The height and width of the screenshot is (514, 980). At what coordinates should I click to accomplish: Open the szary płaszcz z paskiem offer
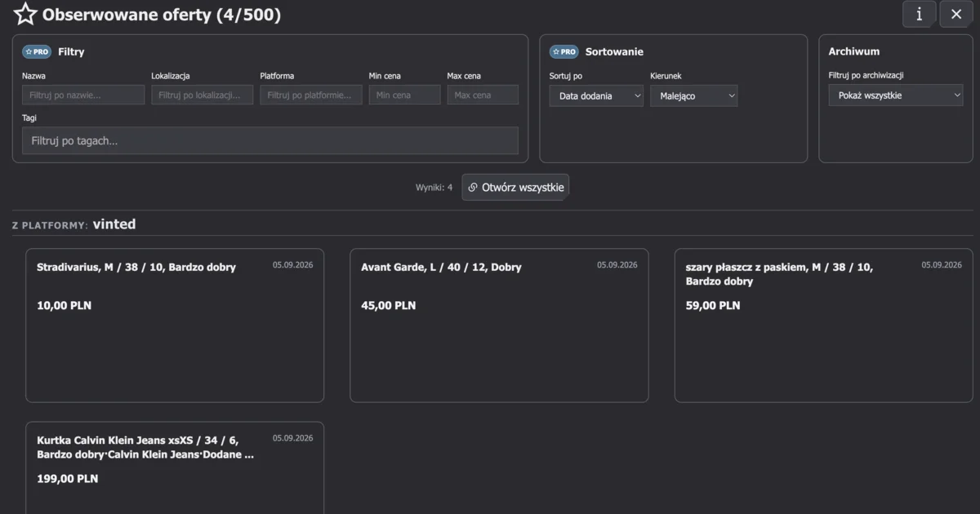click(824, 326)
